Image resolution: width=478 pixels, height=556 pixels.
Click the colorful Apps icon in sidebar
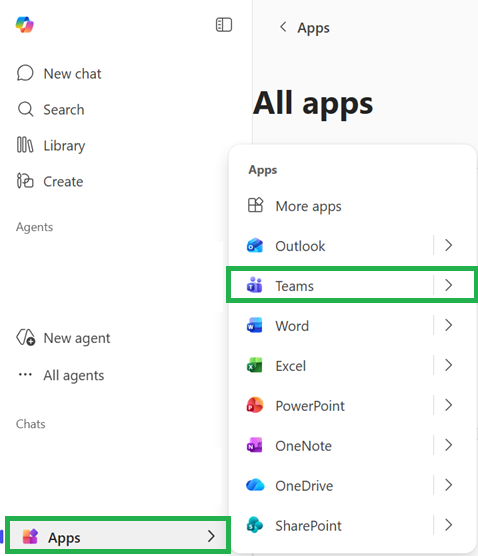pyautogui.click(x=30, y=536)
